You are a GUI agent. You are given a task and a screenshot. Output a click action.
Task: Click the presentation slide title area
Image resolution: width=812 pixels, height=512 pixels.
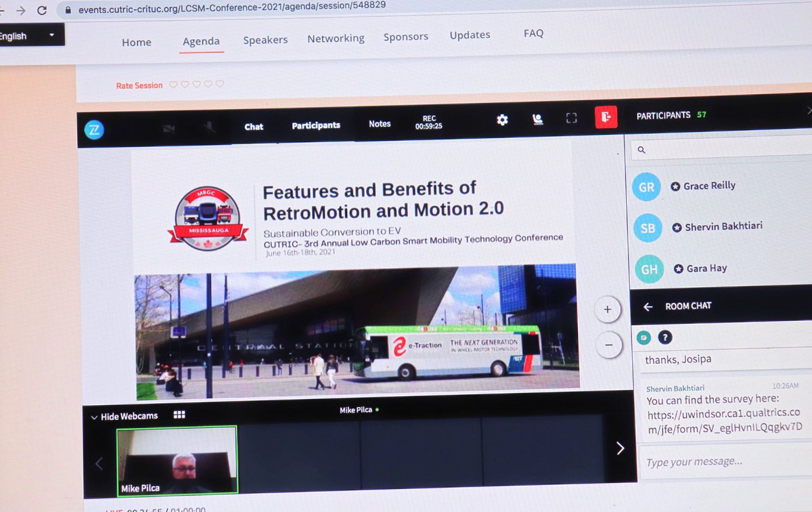[383, 200]
